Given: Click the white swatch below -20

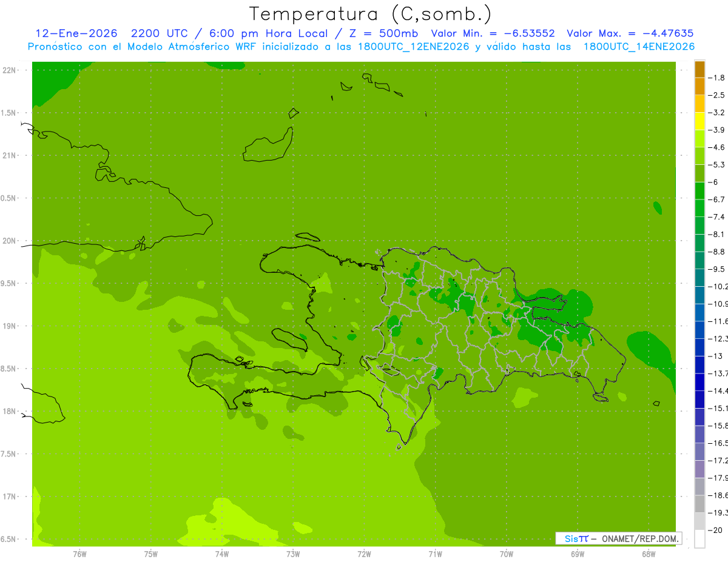Looking at the screenshot, I should (x=699, y=539).
